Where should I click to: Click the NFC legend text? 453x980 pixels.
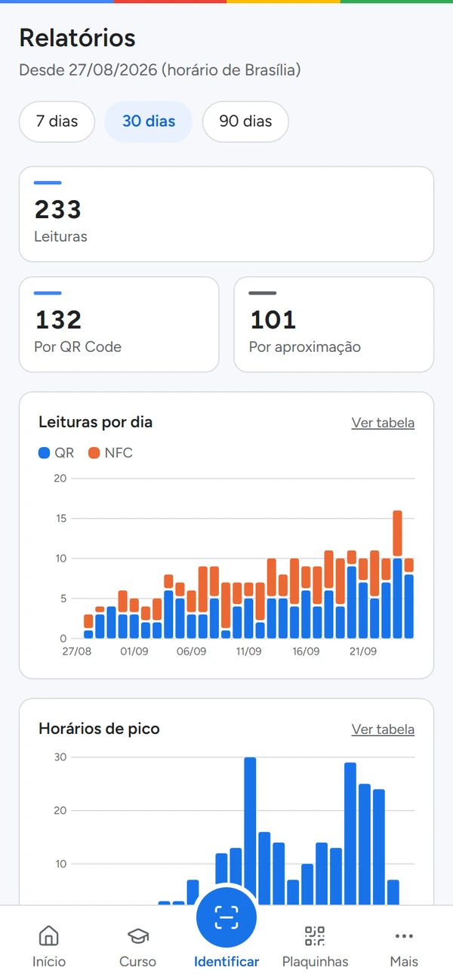119,453
